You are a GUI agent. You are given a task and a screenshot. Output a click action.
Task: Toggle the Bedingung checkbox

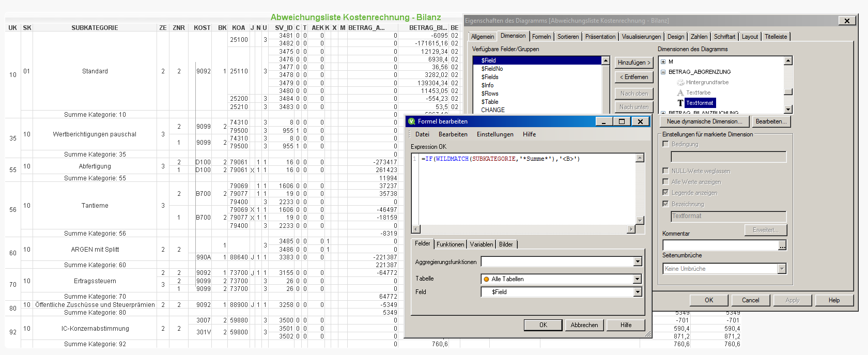[665, 144]
